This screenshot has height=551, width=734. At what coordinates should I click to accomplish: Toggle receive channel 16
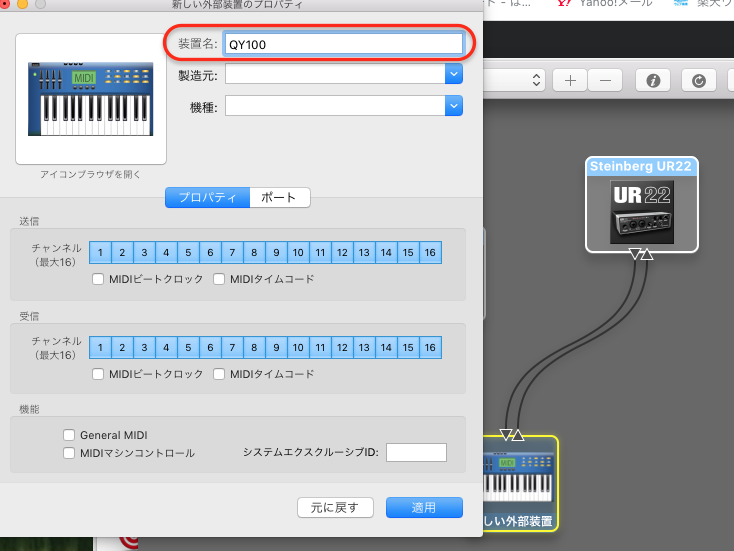click(x=430, y=348)
